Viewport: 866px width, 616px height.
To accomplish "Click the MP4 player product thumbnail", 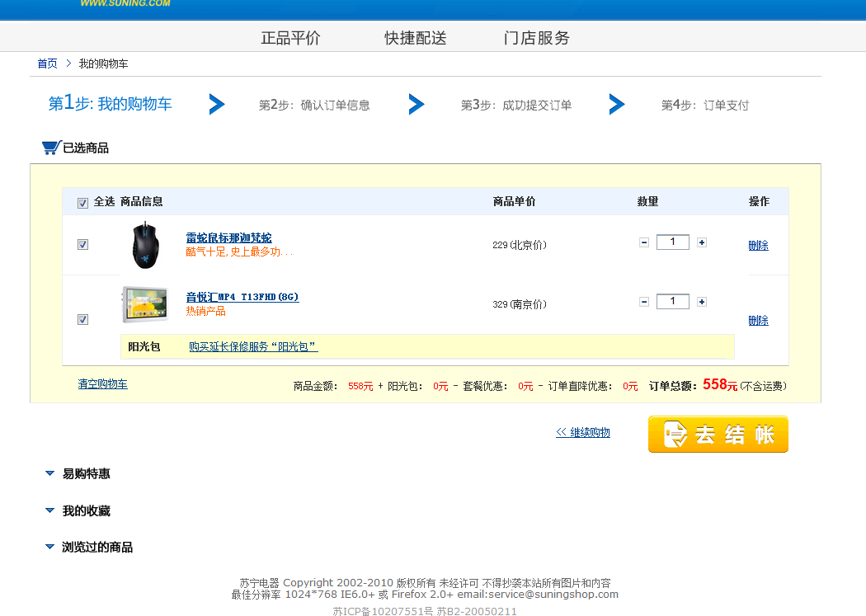I will [145, 304].
